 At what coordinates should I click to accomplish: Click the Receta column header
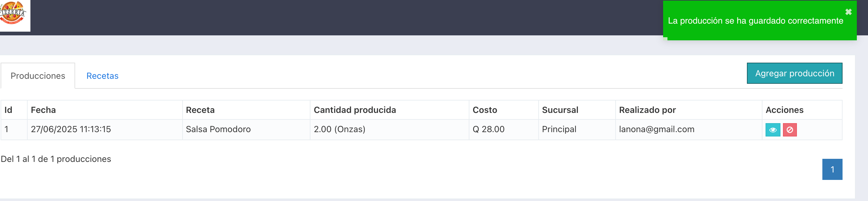click(x=246, y=110)
